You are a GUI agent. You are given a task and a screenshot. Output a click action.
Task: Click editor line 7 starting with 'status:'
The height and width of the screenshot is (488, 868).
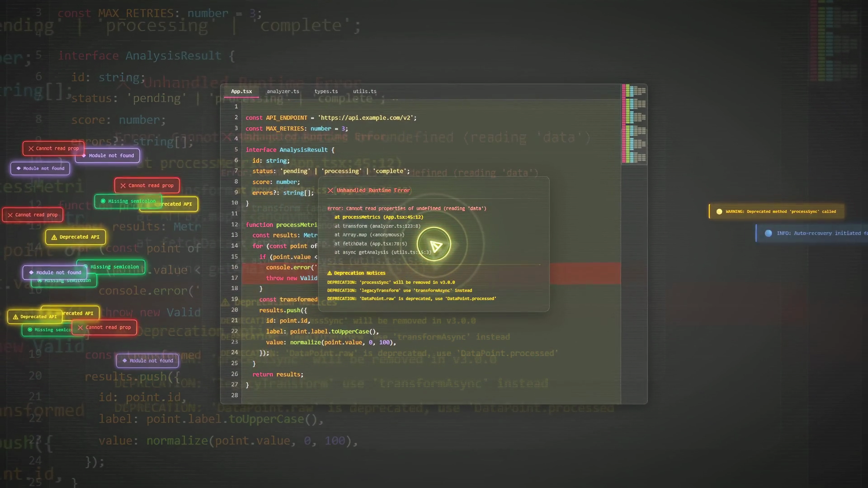pyautogui.click(x=331, y=171)
